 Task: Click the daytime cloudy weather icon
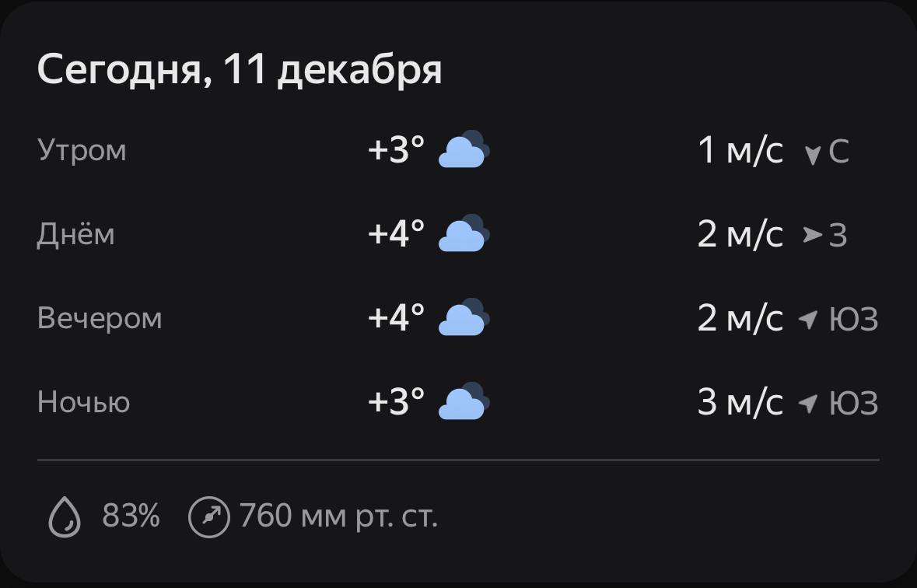(464, 234)
